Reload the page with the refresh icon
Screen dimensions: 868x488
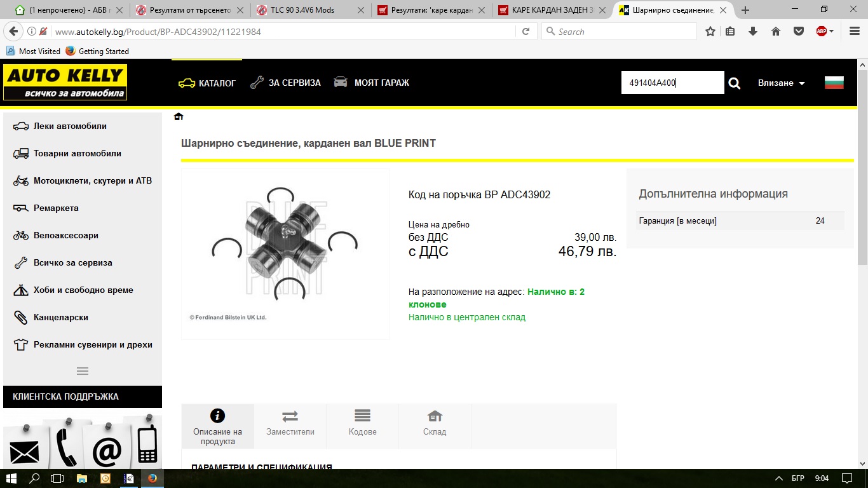(526, 32)
